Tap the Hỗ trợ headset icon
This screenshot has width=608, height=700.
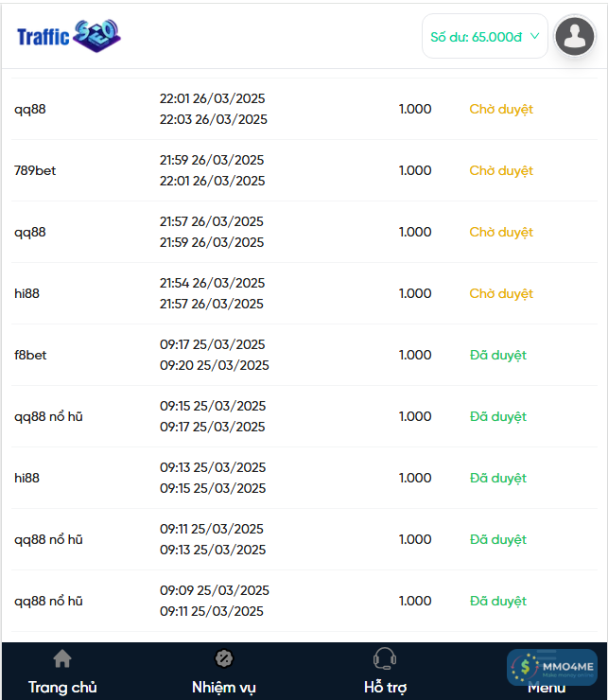[385, 658]
